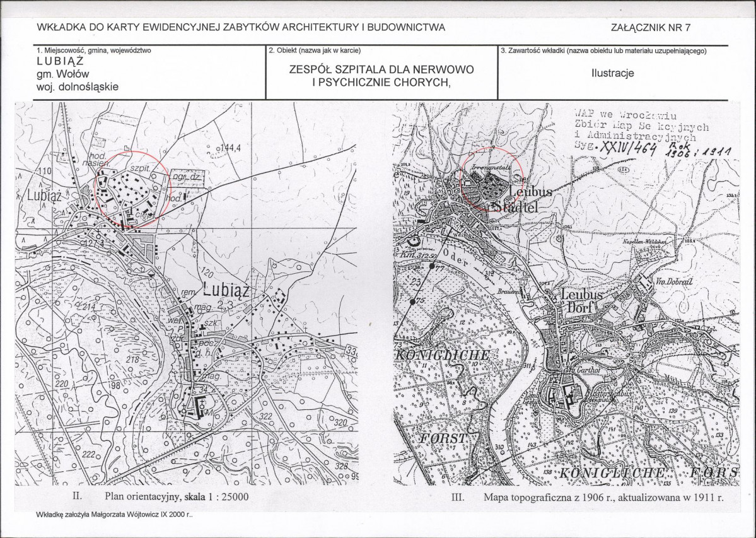
Task: Select the 'LUBIĄŻ' locality field text
Action: [x=61, y=62]
